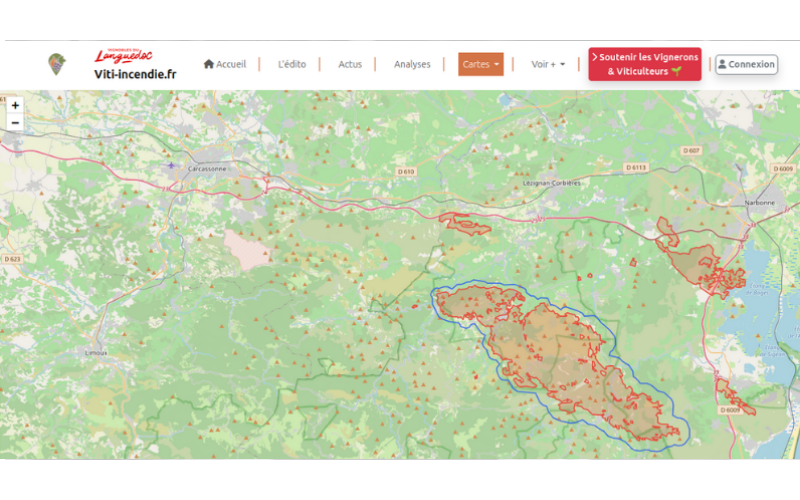Click the D 6113 road marker

click(636, 167)
